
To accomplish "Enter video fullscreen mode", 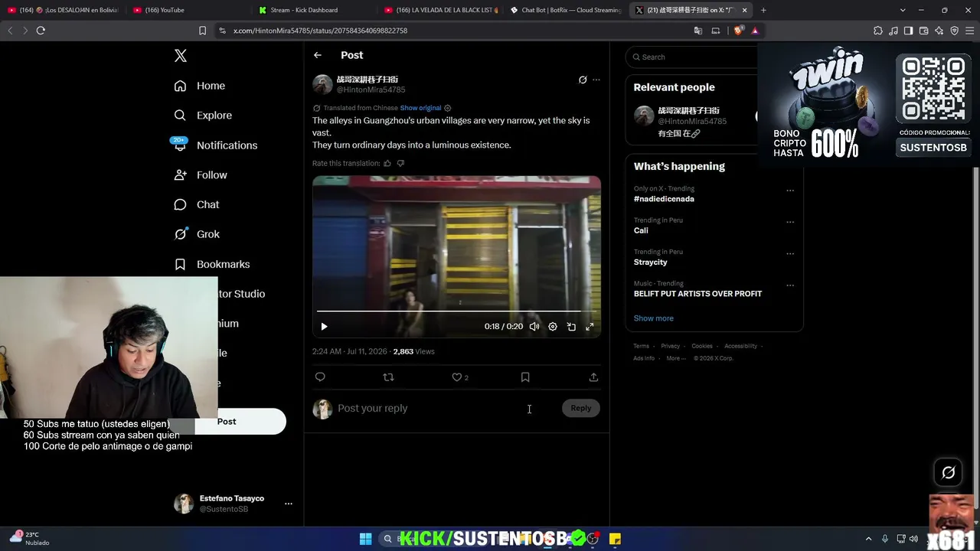I will [x=590, y=327].
